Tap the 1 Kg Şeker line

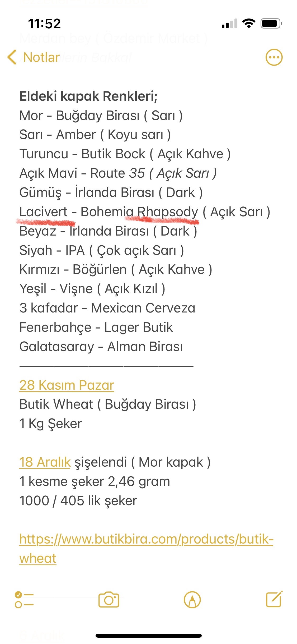pyautogui.click(x=50, y=424)
